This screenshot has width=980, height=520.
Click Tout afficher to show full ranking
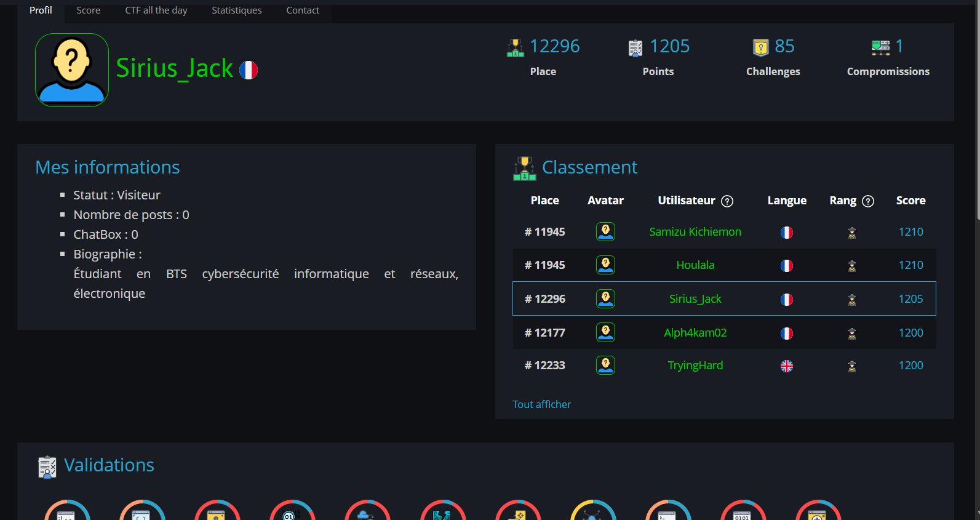click(541, 404)
